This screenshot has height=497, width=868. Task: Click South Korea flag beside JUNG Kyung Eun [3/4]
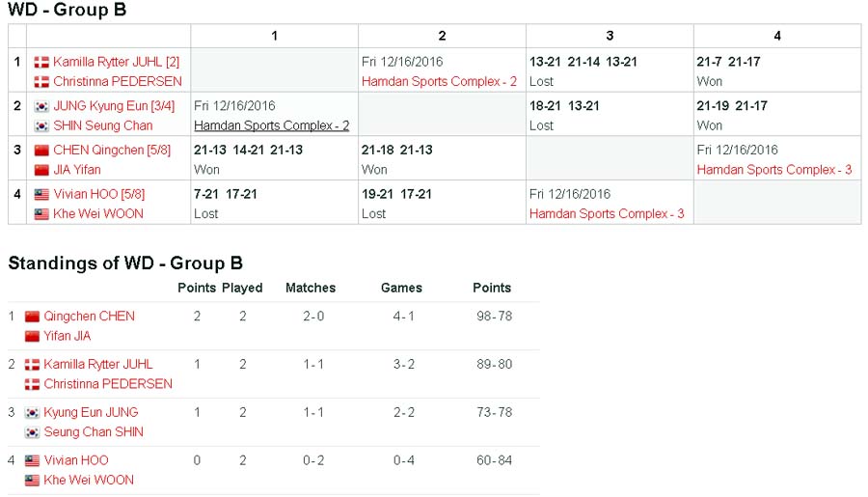point(41,106)
